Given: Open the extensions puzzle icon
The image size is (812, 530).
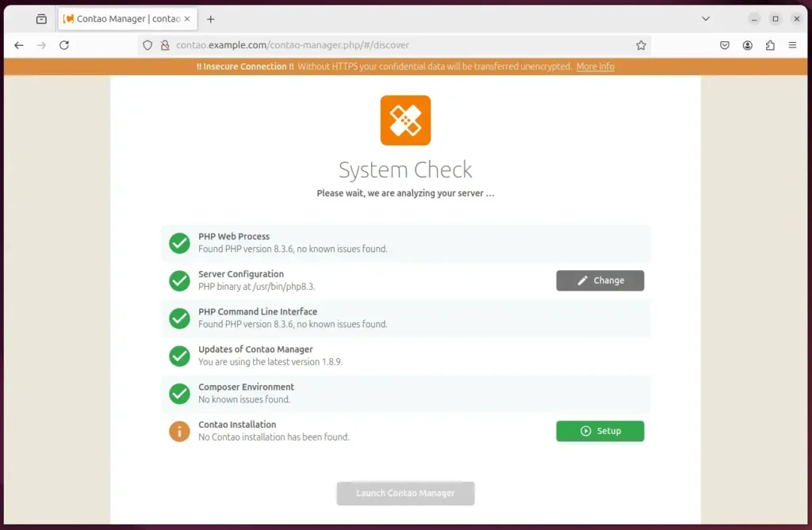Looking at the screenshot, I should [770, 45].
